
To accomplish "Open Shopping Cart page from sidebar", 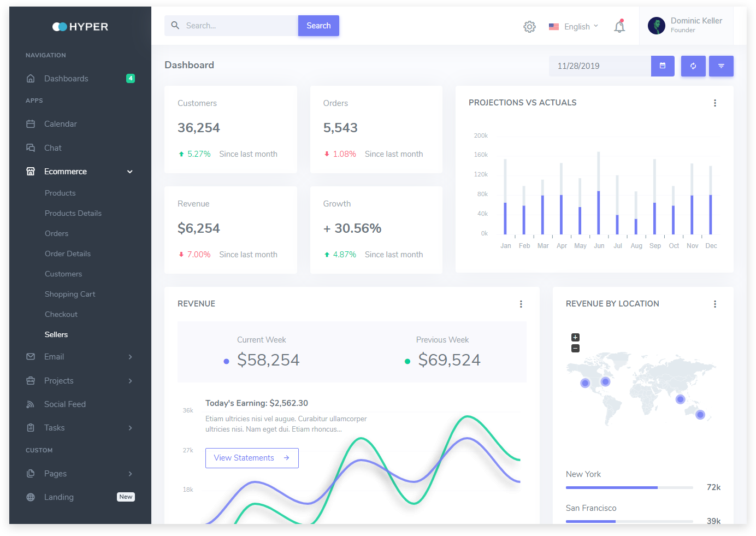I will [x=70, y=294].
